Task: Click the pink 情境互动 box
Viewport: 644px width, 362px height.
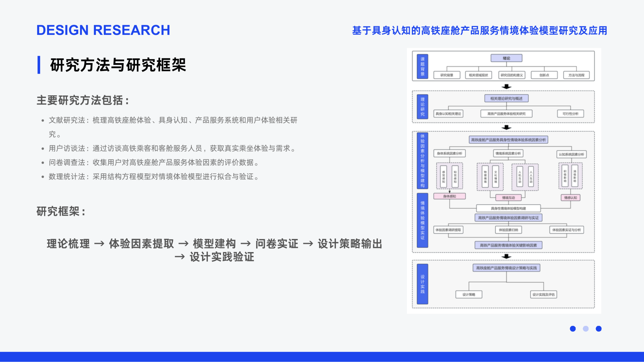Action: [x=508, y=198]
